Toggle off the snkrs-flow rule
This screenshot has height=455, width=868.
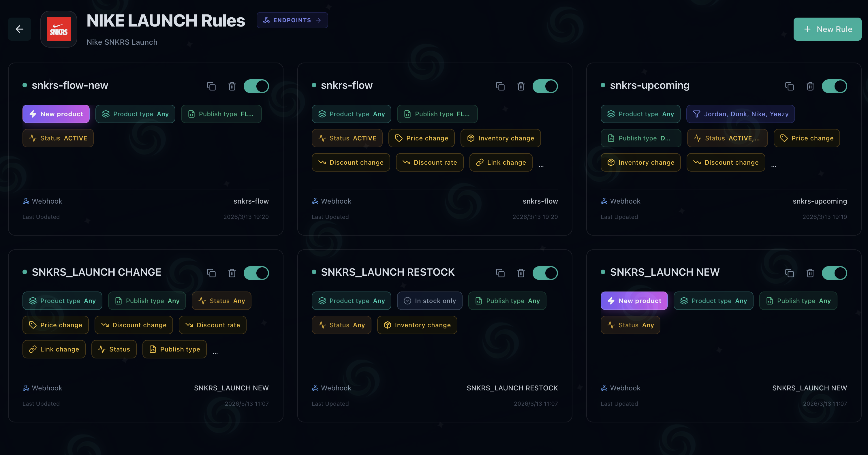545,86
